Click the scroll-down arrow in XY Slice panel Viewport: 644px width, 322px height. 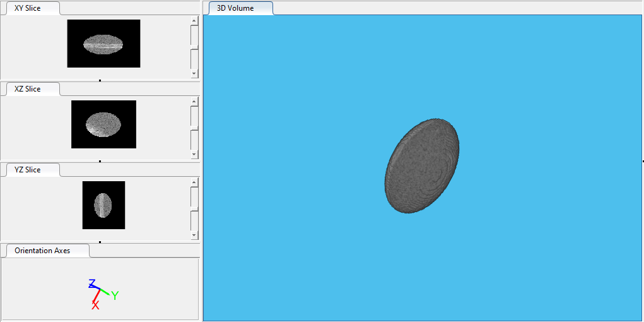tap(194, 74)
